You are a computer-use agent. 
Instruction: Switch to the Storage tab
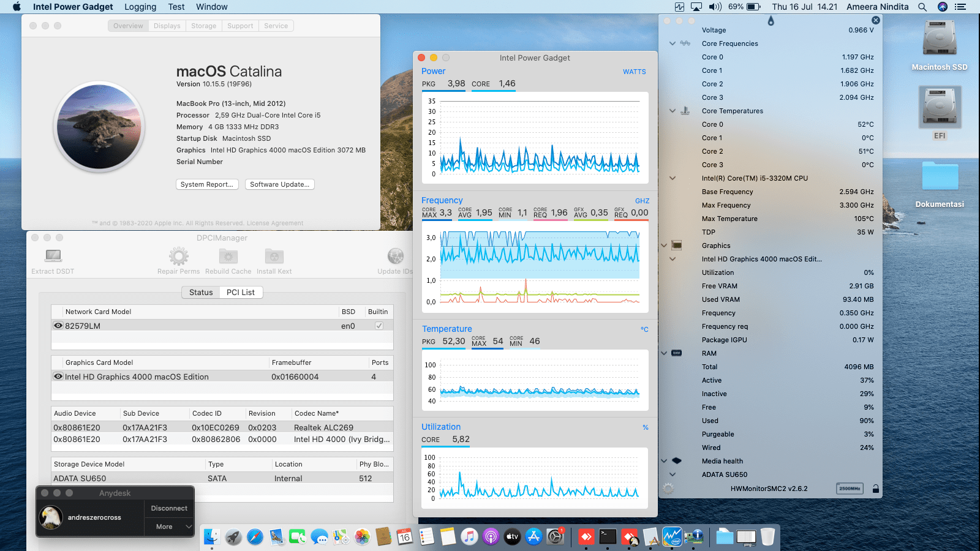point(203,26)
